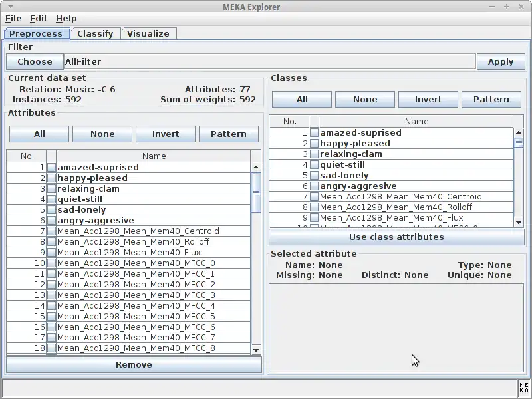532x399 pixels.
Task: Click scroll-down arrow of the Attributes list
Action: [x=255, y=348]
